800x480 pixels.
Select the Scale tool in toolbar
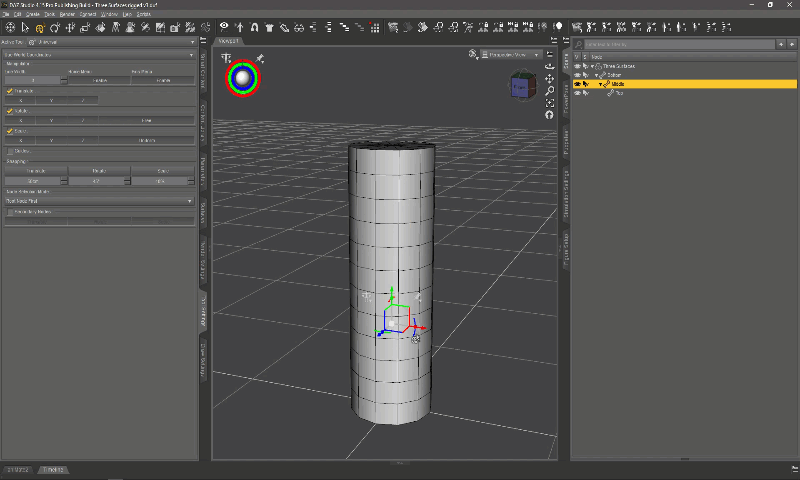[x=85, y=28]
